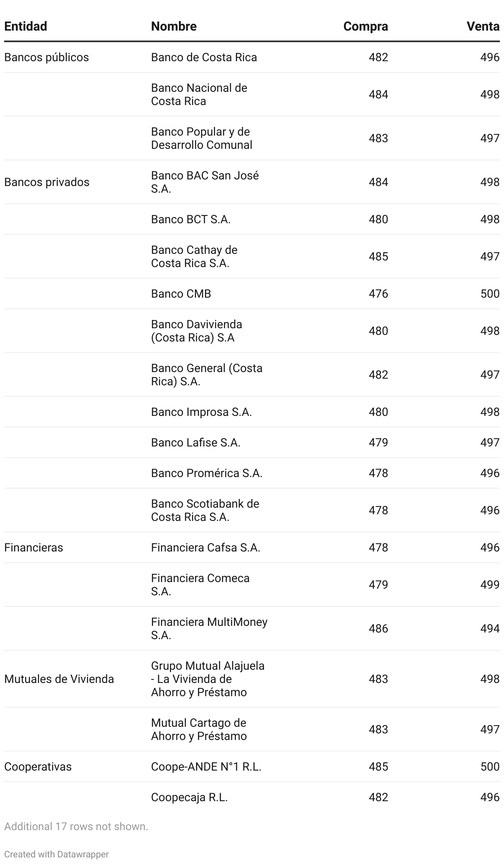Click Financiera MultiMoney S.A. name
Screen dimensions: 504x864
(209, 628)
